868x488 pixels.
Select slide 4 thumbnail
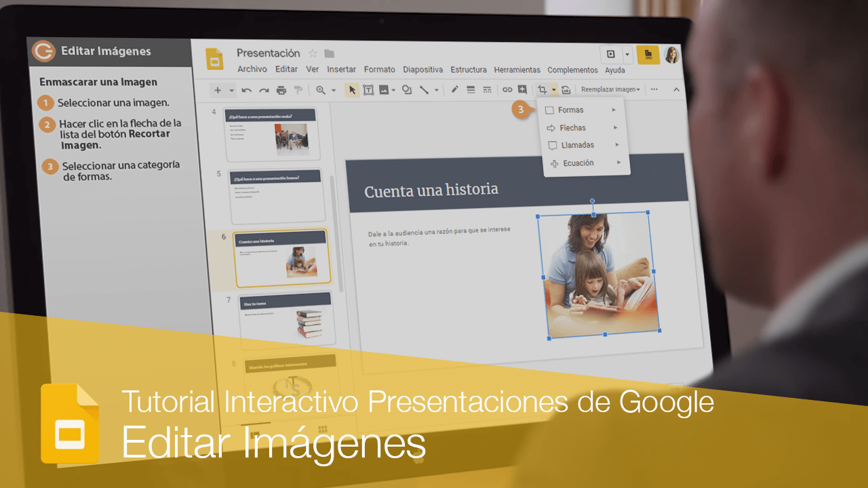tap(271, 133)
